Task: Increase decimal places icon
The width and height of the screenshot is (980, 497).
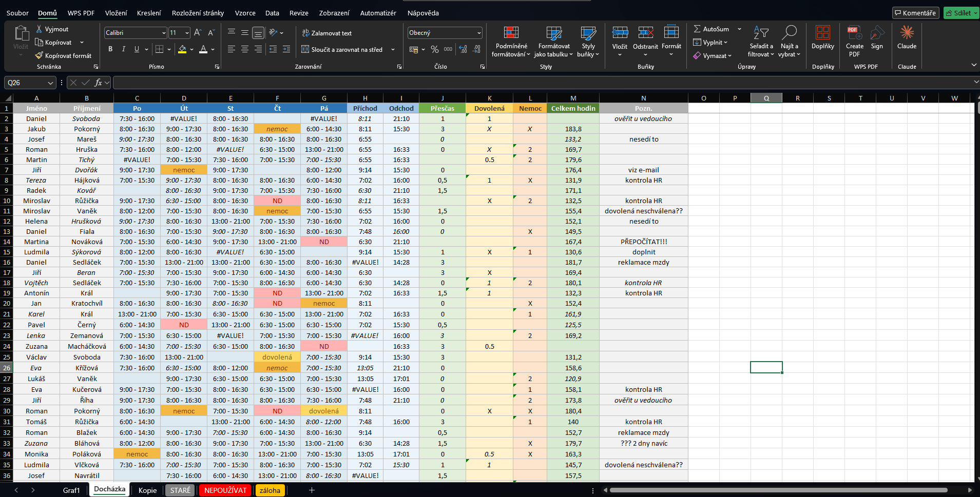Action: (x=463, y=49)
